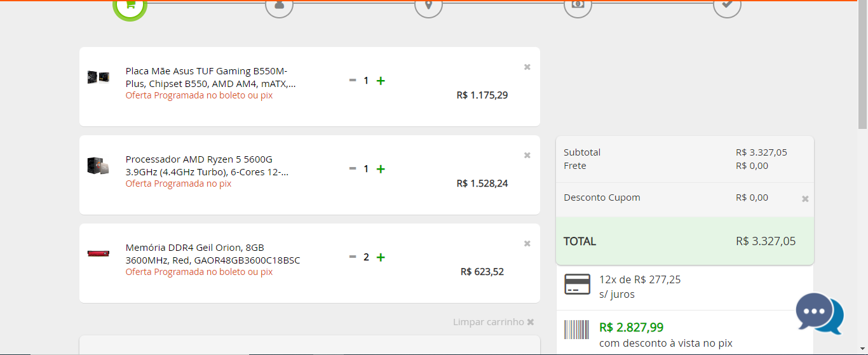Remove the Asus TUF motherboard from cart

[x=527, y=67]
